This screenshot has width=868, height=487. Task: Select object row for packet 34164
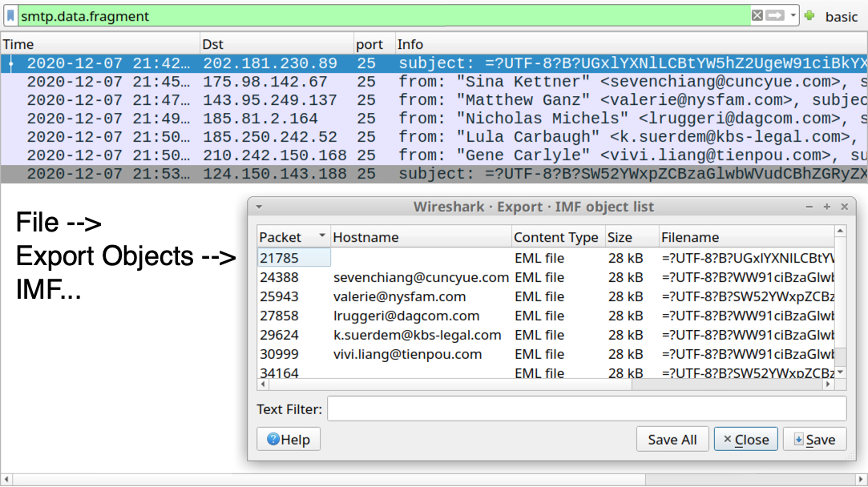coord(546,372)
